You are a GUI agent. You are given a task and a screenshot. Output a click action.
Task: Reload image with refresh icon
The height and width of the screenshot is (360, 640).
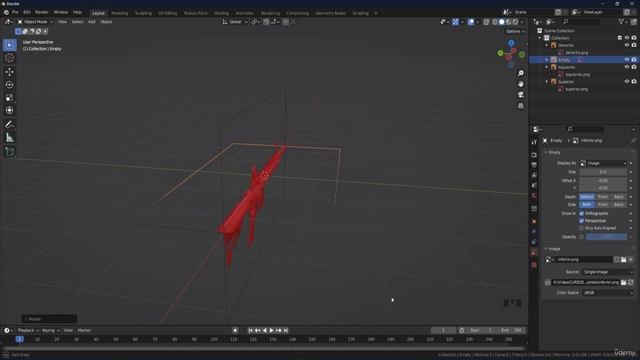(x=631, y=282)
